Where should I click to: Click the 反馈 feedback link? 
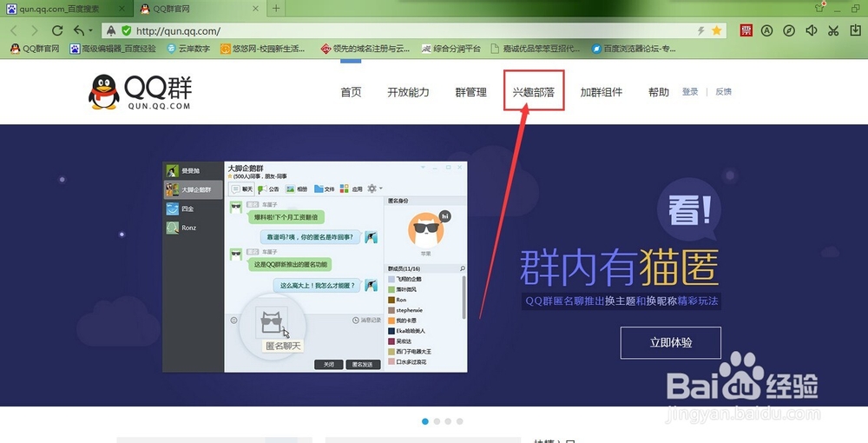coord(724,92)
